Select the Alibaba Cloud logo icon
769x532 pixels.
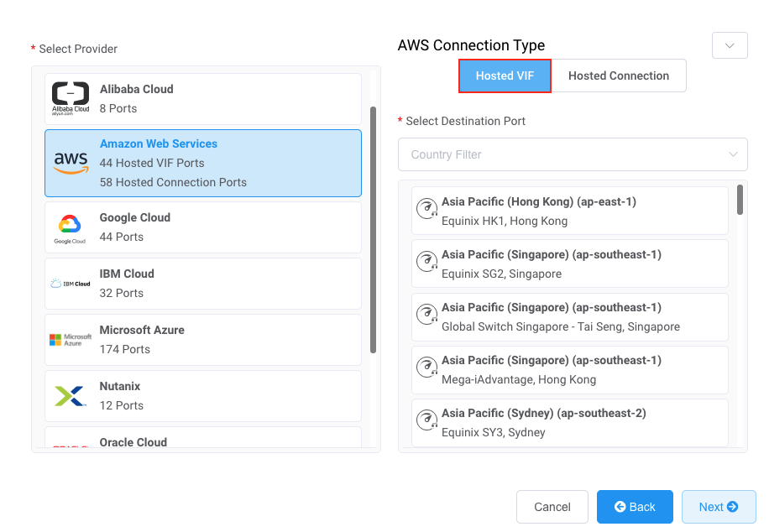tap(71, 98)
